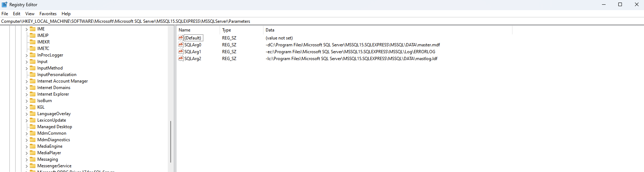Screen dimensions: 644x172
Task: Expand the Internet Explorer key
Action: [26, 94]
